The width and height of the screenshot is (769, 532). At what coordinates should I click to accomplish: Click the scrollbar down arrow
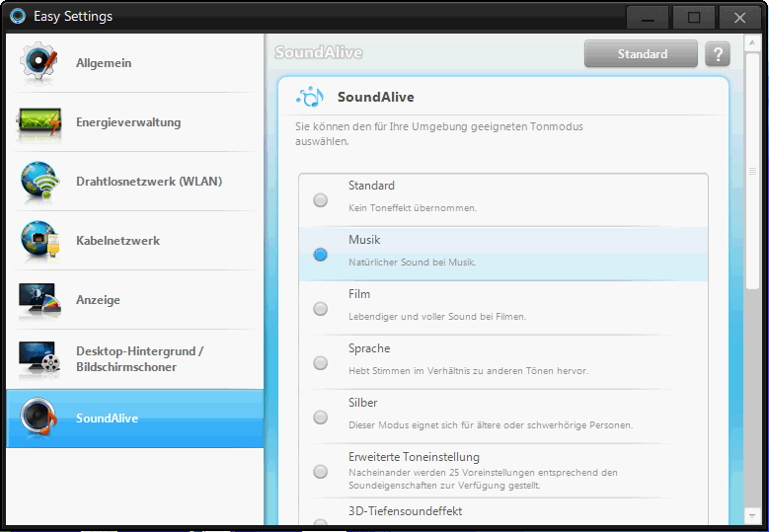coord(752,515)
